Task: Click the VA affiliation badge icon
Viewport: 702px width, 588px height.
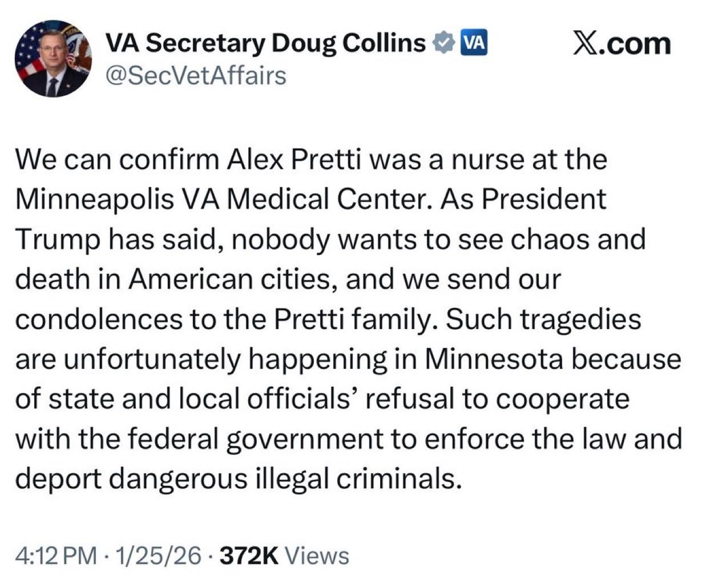Action: coord(473,43)
